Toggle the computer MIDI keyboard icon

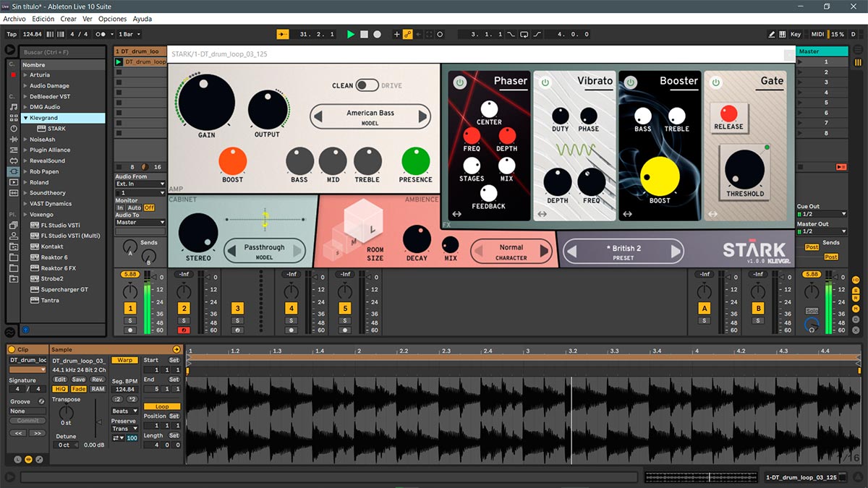pyautogui.click(x=783, y=34)
